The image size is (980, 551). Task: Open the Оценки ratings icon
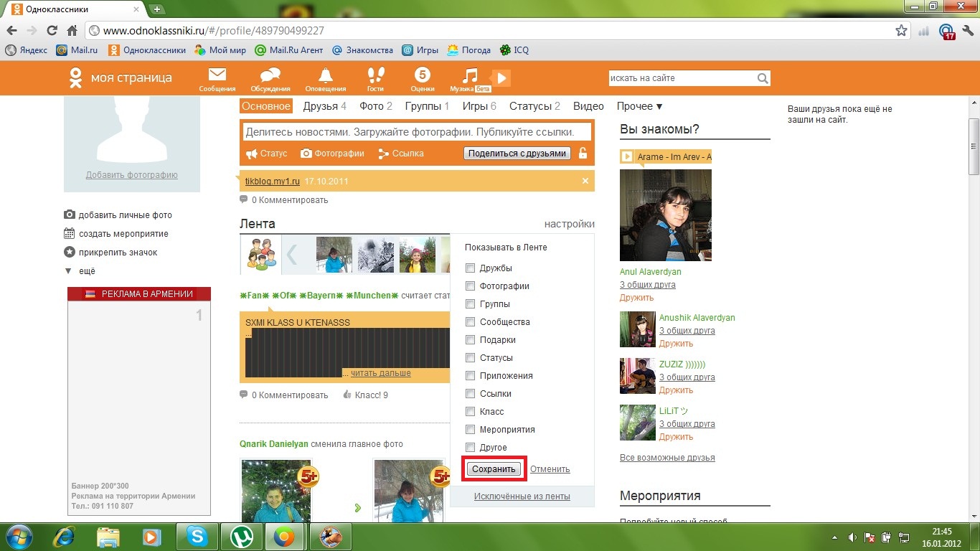423,79
